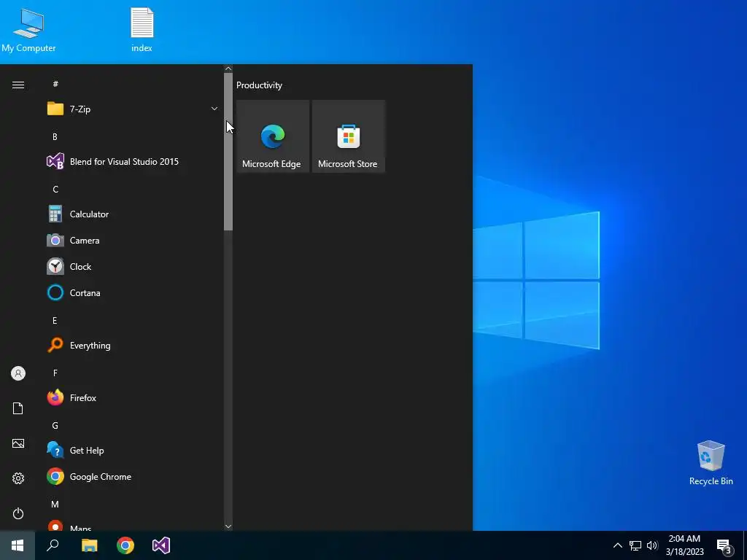Click app list scrollbar up arrow
747x560 pixels.
tap(228, 69)
